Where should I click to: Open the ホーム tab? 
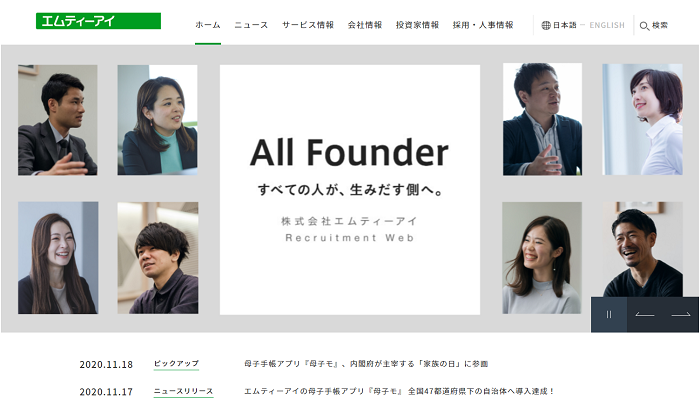coord(208,25)
